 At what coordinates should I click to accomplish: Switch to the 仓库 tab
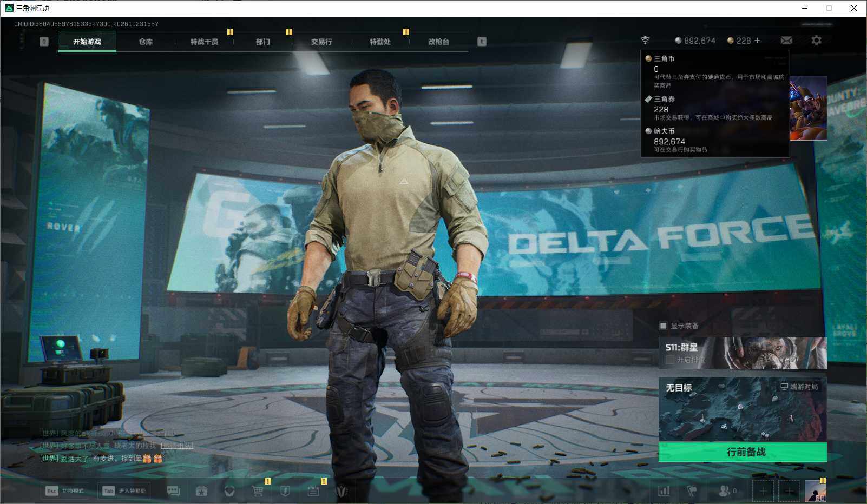[x=146, y=42]
